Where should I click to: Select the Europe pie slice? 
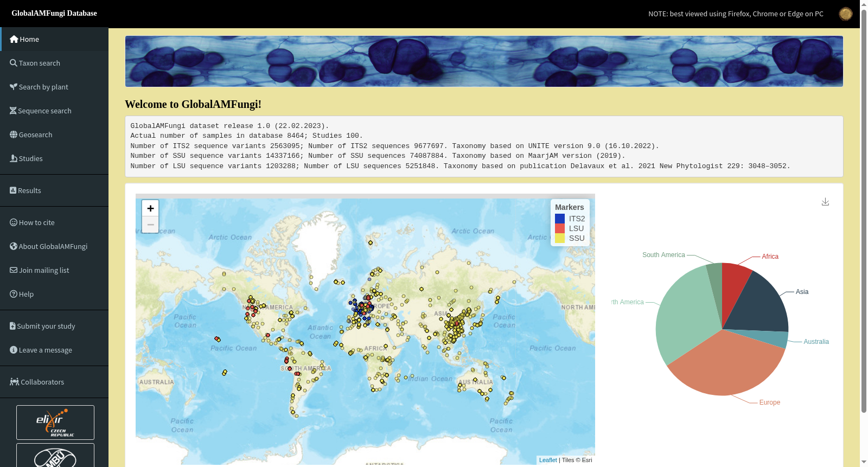727,363
